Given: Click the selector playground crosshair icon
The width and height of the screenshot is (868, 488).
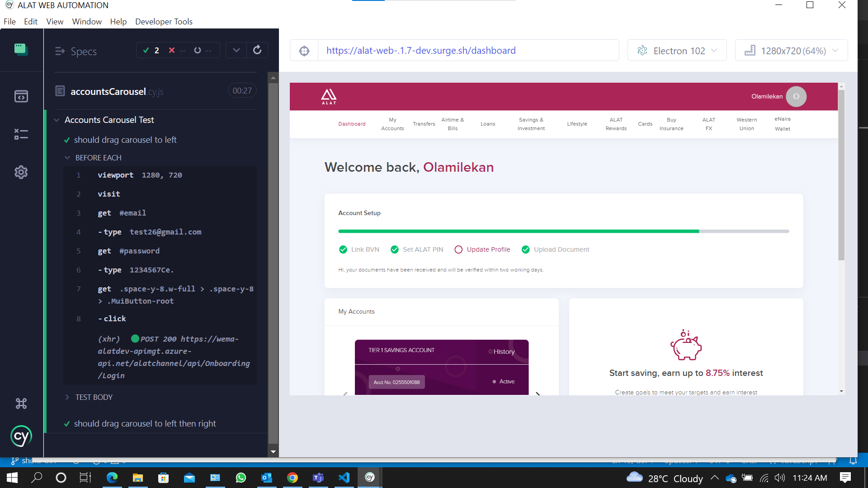Looking at the screenshot, I should 304,51.
